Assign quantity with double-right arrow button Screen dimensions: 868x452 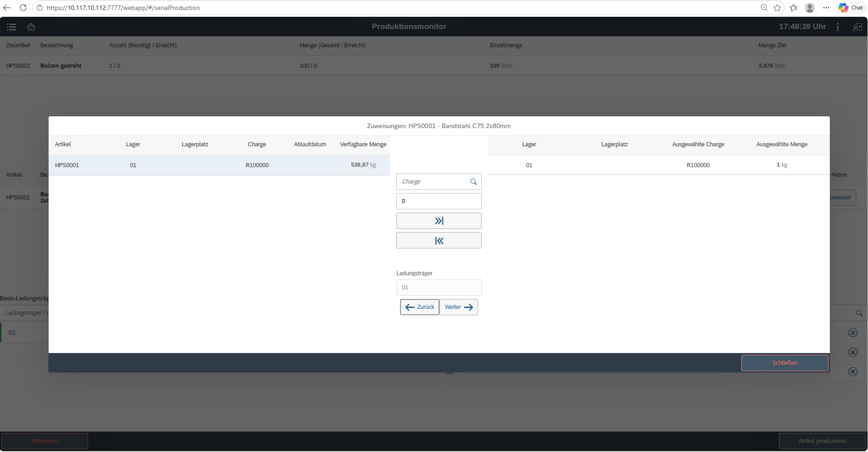click(439, 221)
